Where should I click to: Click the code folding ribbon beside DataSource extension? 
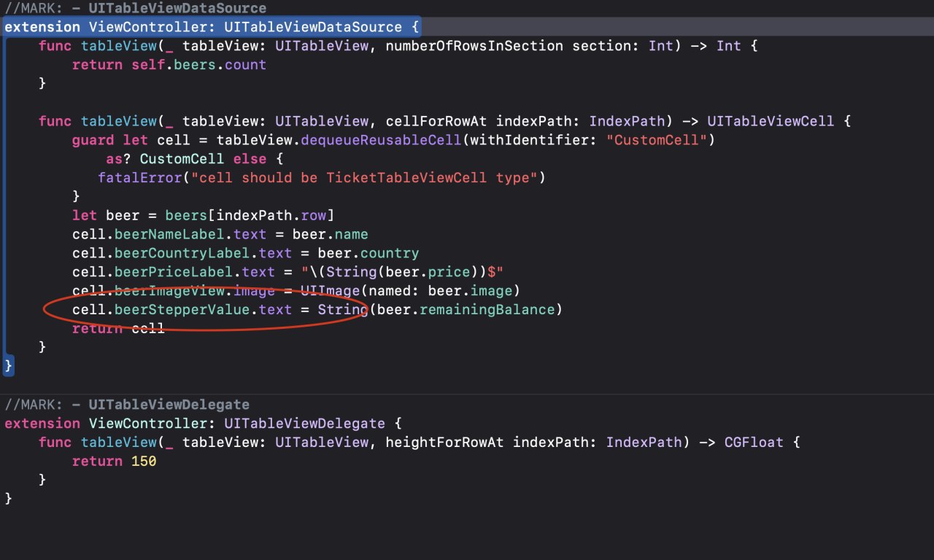pyautogui.click(x=4, y=197)
